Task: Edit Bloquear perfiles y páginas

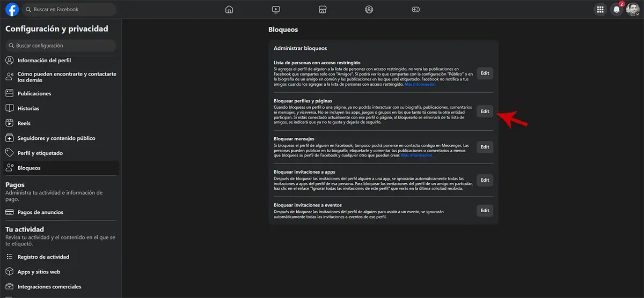Action: pos(485,111)
